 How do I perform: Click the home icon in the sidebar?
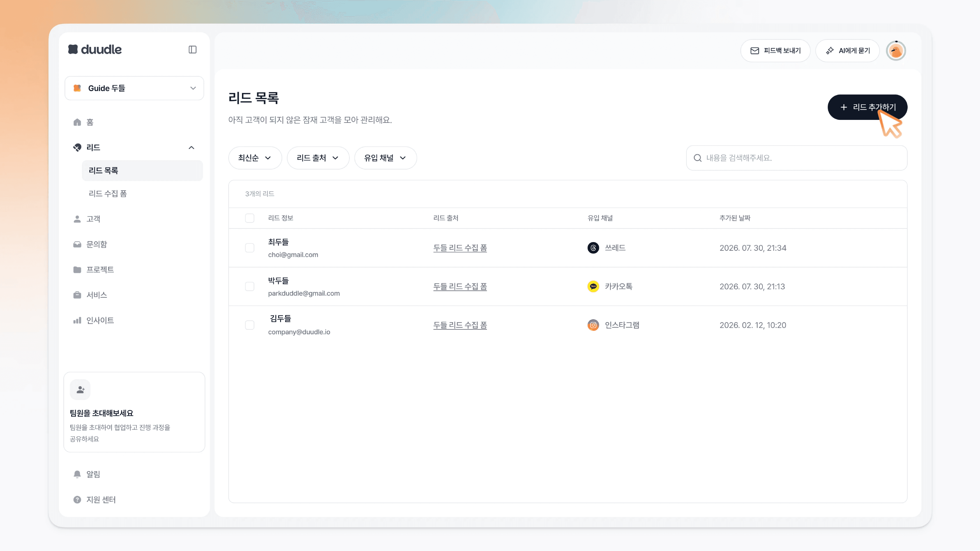point(77,122)
